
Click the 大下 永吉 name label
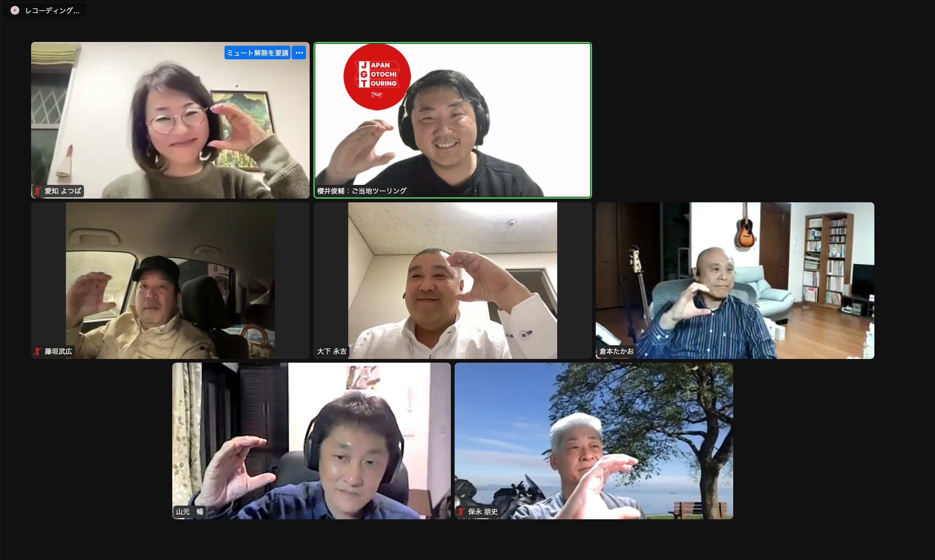point(331,351)
